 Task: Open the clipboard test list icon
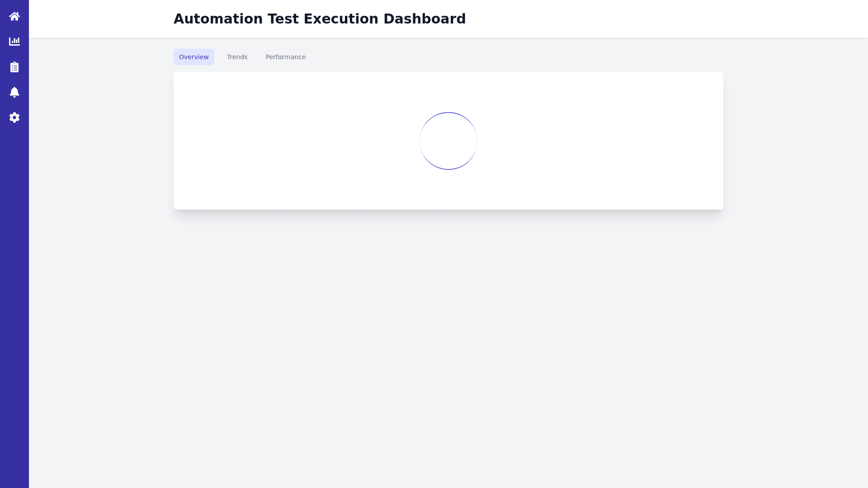point(14,67)
